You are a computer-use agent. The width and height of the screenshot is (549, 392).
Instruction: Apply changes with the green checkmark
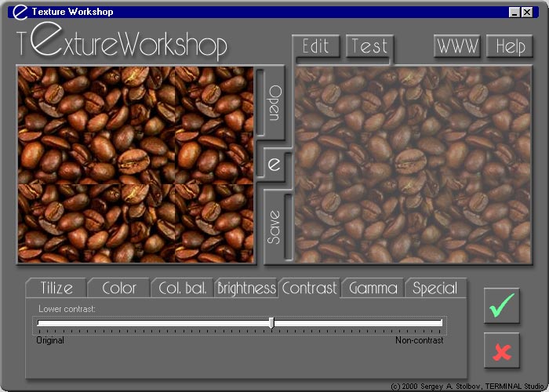pos(501,305)
